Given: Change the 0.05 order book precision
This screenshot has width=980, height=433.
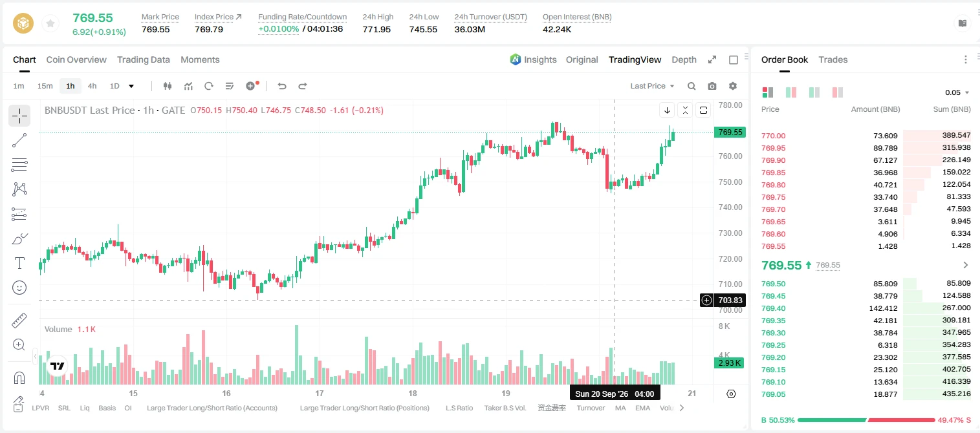Looking at the screenshot, I should [957, 92].
